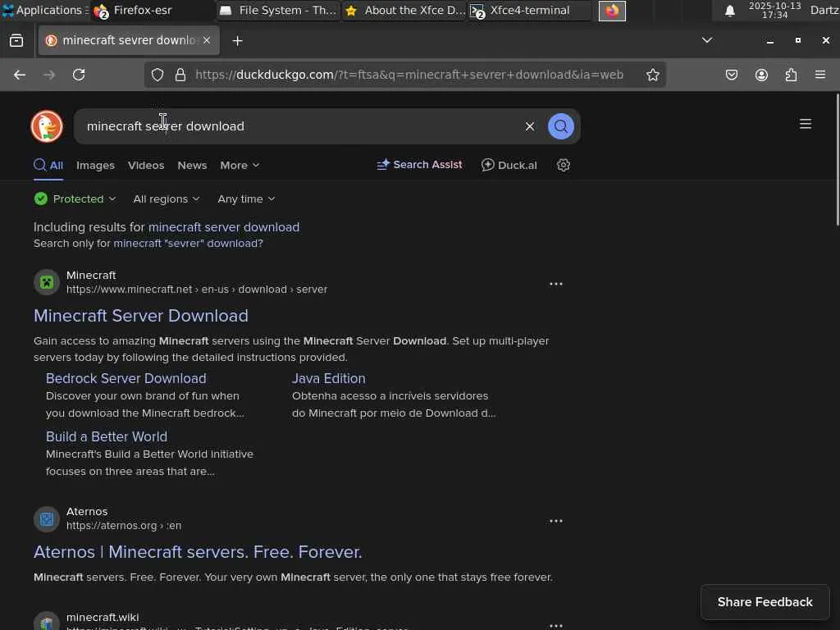Bookmark this page with the star
Screen dimensions: 840x630
point(652,75)
